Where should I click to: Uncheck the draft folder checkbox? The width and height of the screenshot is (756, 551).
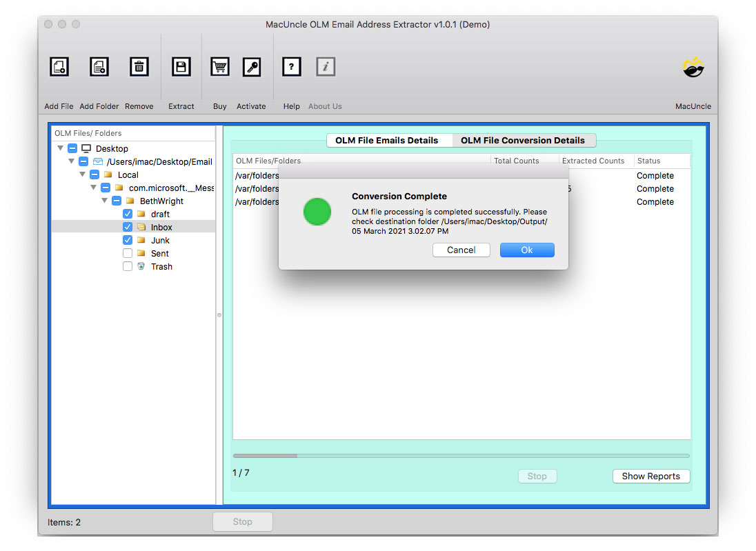point(128,214)
